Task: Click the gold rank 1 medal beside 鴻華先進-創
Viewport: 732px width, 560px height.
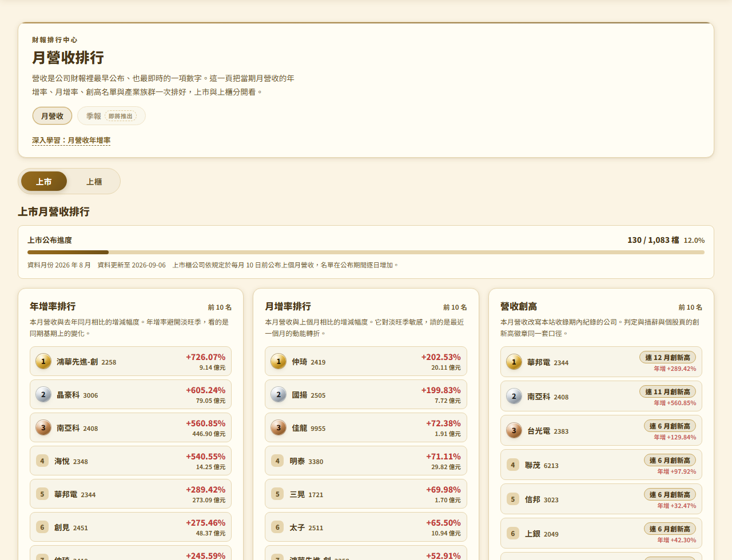Action: pos(43,361)
